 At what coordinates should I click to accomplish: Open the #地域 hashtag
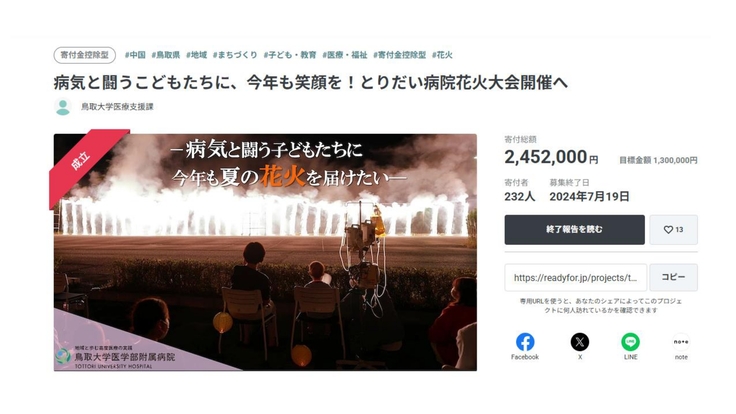pyautogui.click(x=197, y=55)
